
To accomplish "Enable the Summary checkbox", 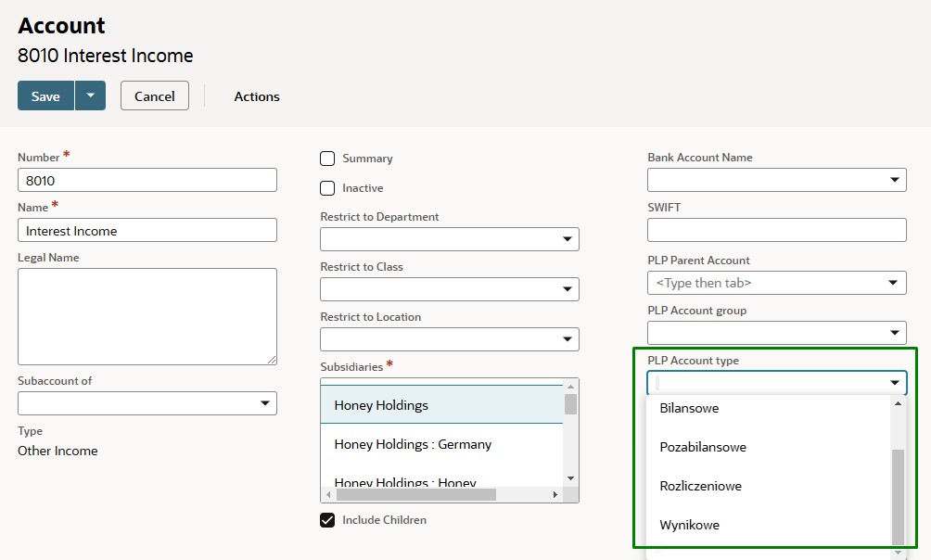I will coord(327,159).
